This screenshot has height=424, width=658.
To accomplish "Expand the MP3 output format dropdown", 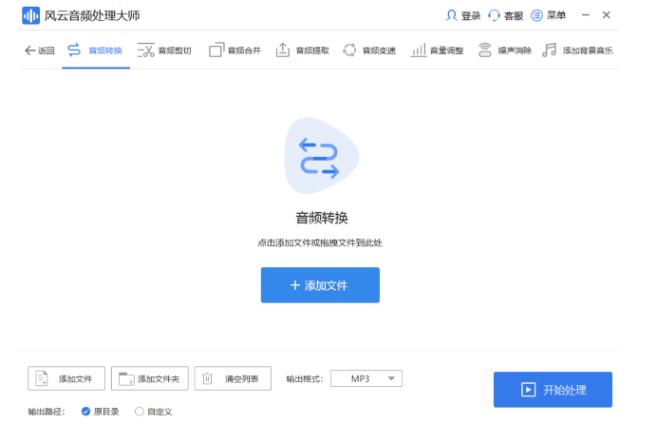I will pos(366,379).
